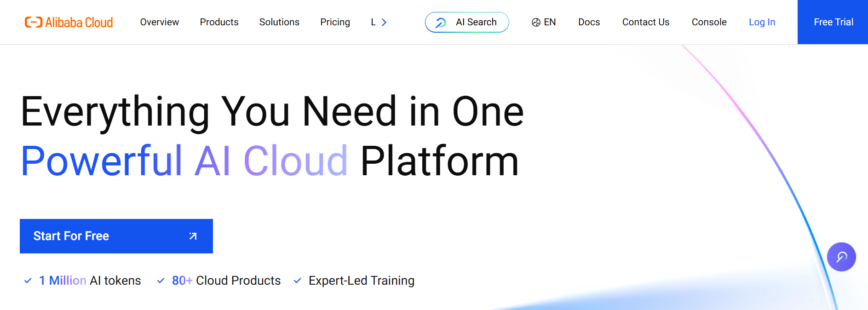
Task: Click the Free Trial button
Action: point(833,22)
